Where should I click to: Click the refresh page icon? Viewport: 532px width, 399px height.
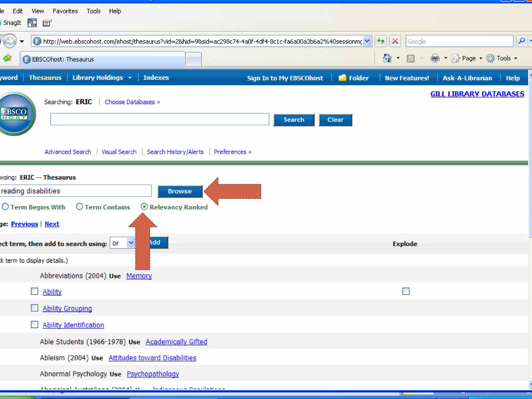click(381, 41)
